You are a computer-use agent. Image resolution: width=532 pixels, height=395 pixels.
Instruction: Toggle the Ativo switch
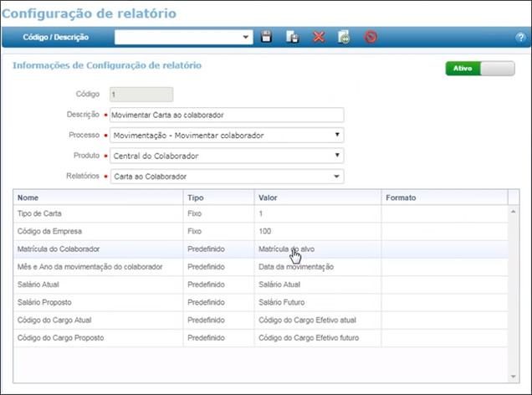click(479, 69)
